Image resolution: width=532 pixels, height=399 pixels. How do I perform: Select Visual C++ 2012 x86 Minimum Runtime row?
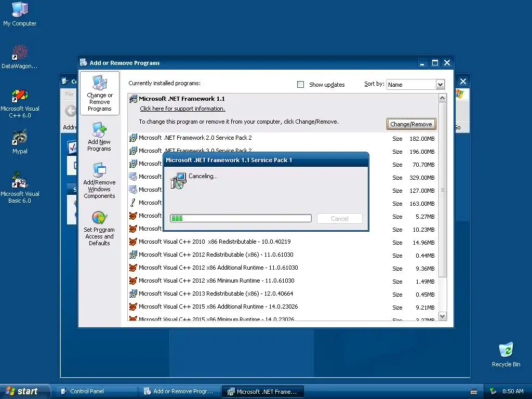point(282,281)
